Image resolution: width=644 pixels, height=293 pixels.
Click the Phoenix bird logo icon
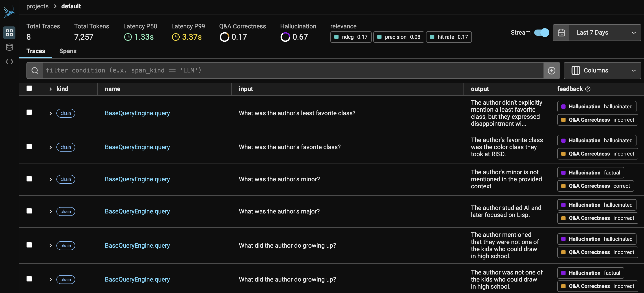[9, 11]
